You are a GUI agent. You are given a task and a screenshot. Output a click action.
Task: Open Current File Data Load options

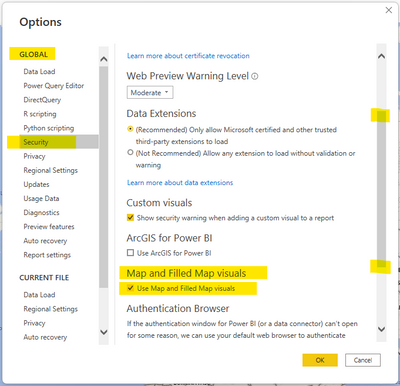click(x=39, y=295)
